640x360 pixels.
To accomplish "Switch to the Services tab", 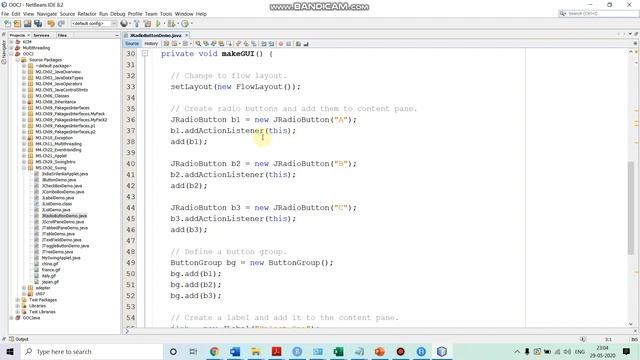I will (x=41, y=36).
